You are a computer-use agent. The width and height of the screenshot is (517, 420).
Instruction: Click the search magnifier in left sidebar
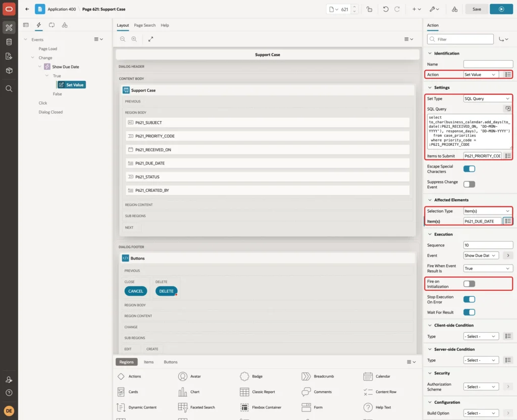pyautogui.click(x=9, y=89)
